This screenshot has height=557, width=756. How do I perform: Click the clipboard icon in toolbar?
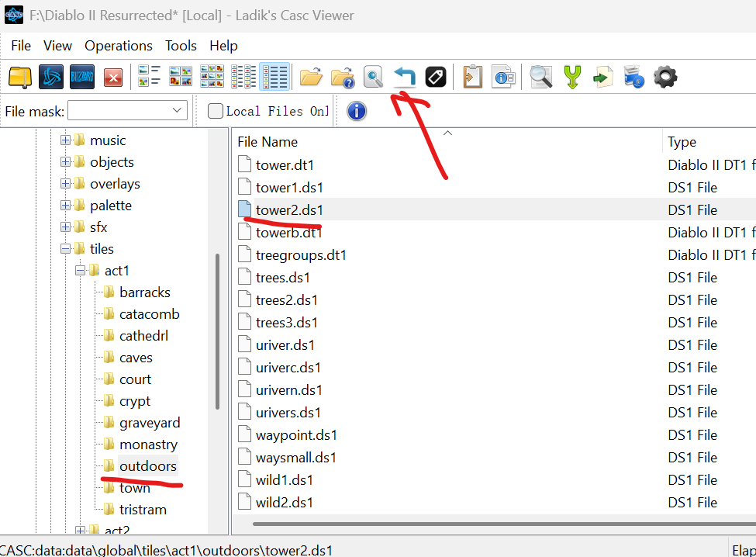click(472, 77)
